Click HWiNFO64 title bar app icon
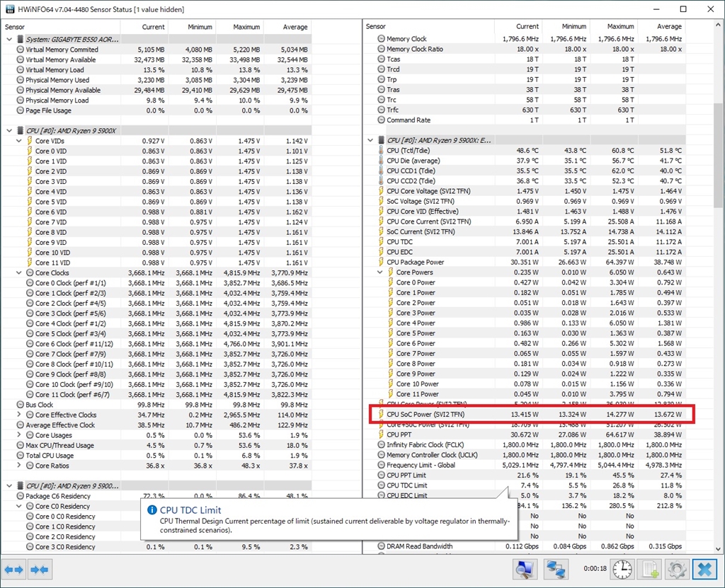725x588 pixels. pyautogui.click(x=9, y=9)
